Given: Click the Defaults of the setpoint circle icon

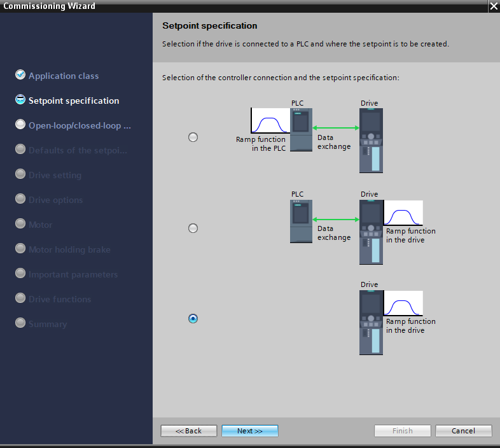Looking at the screenshot, I should pyautogui.click(x=20, y=149).
